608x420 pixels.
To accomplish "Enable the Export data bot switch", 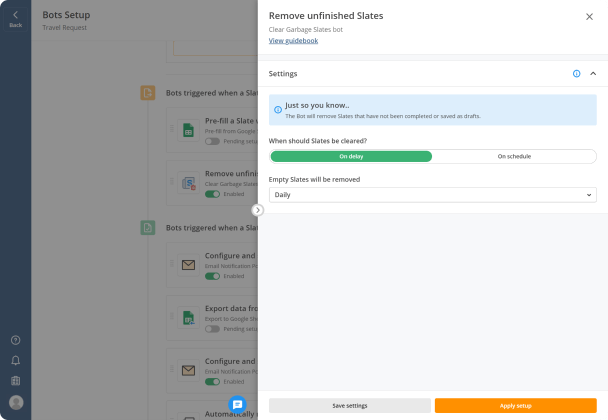I will coord(212,329).
